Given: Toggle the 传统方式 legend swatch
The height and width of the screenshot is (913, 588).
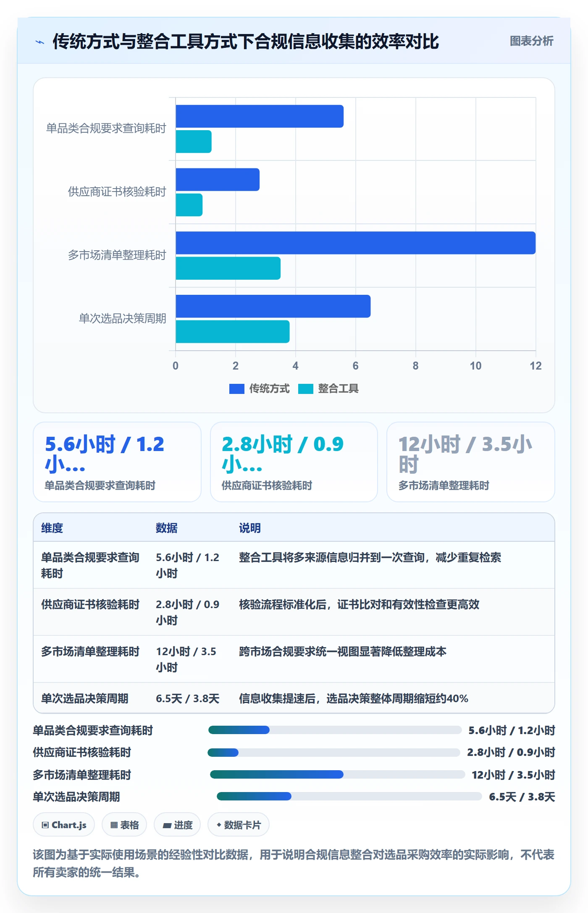Looking at the screenshot, I should pyautogui.click(x=236, y=389).
